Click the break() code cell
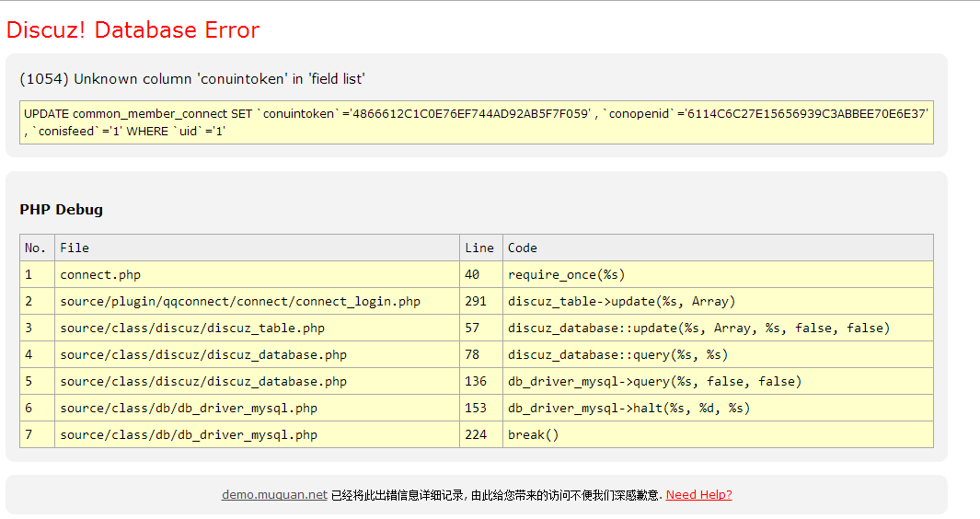The width and height of the screenshot is (980, 519). click(534, 434)
